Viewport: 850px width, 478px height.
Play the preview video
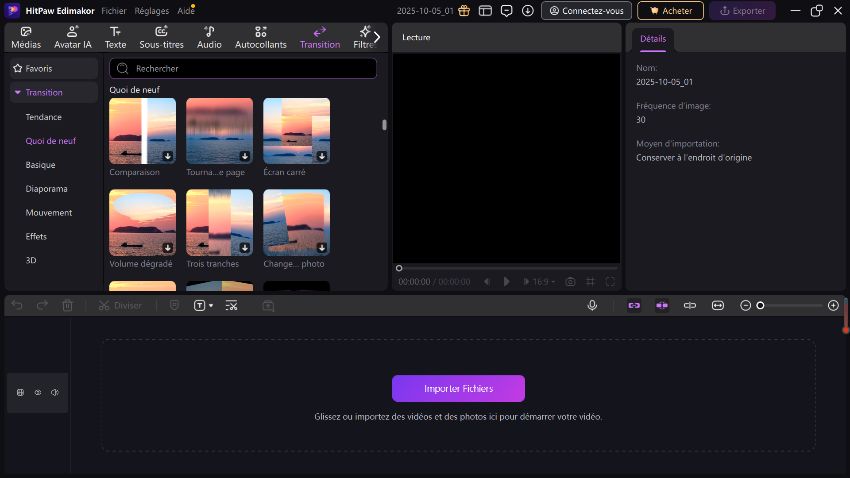(506, 282)
